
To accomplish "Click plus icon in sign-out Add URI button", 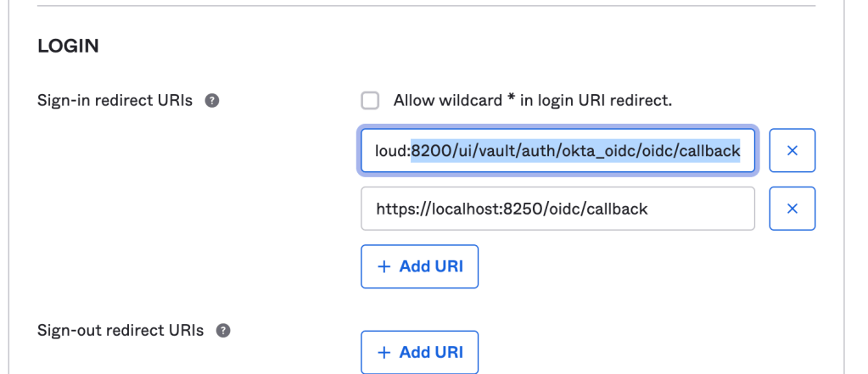I will [x=384, y=352].
